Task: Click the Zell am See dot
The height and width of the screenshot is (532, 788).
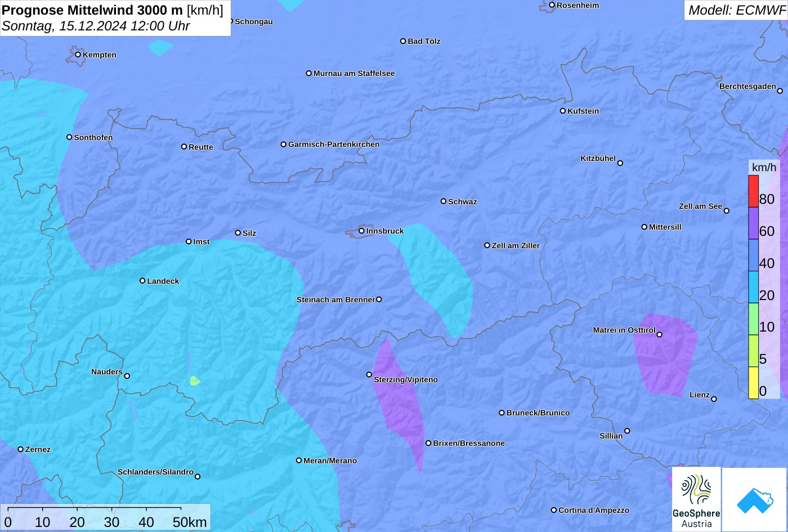Action: 726,211
